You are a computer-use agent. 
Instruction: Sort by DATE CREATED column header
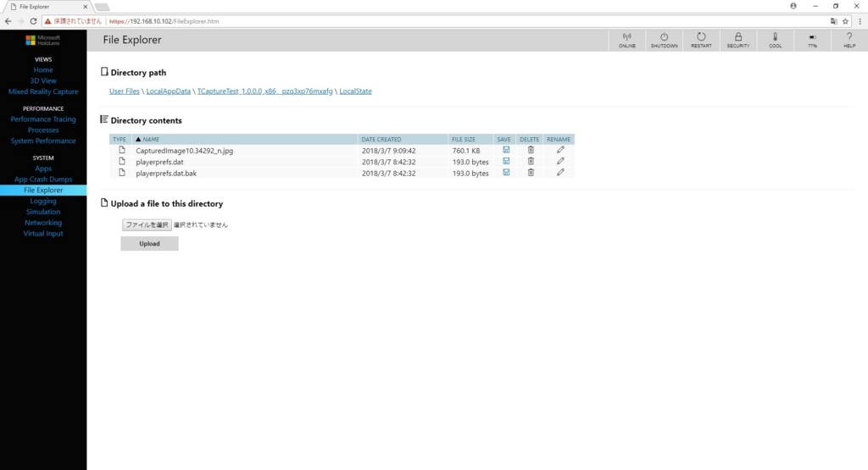(x=403, y=140)
